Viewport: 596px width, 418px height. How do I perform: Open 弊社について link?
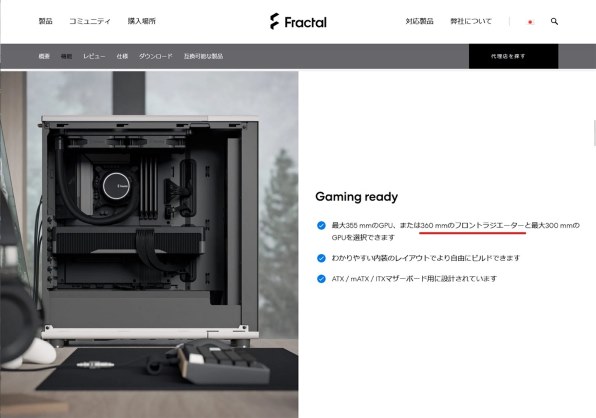coord(471,21)
